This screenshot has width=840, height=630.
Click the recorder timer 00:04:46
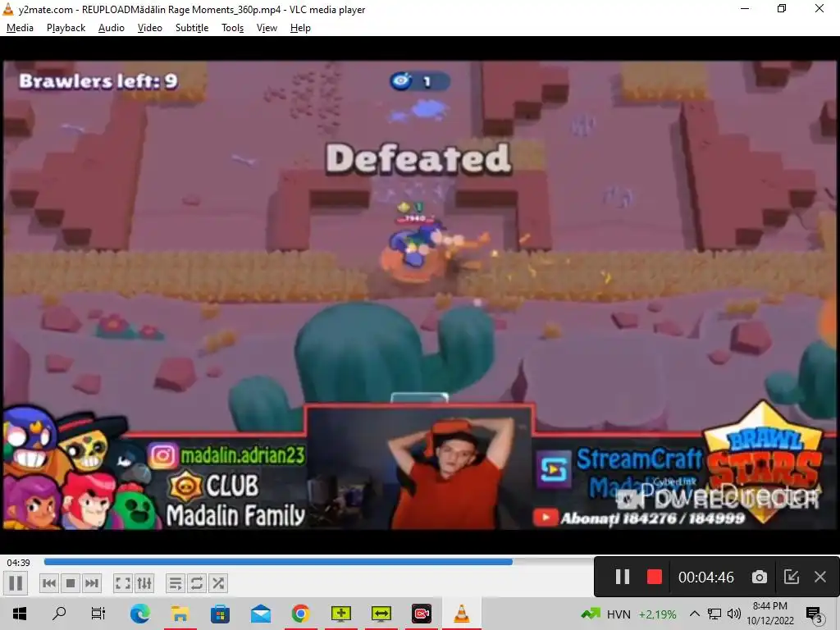[x=706, y=577]
